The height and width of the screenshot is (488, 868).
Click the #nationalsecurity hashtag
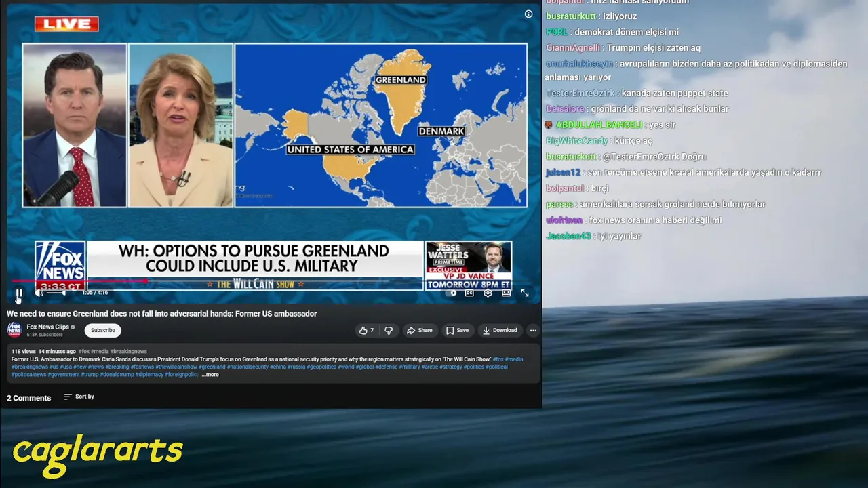tap(248, 367)
